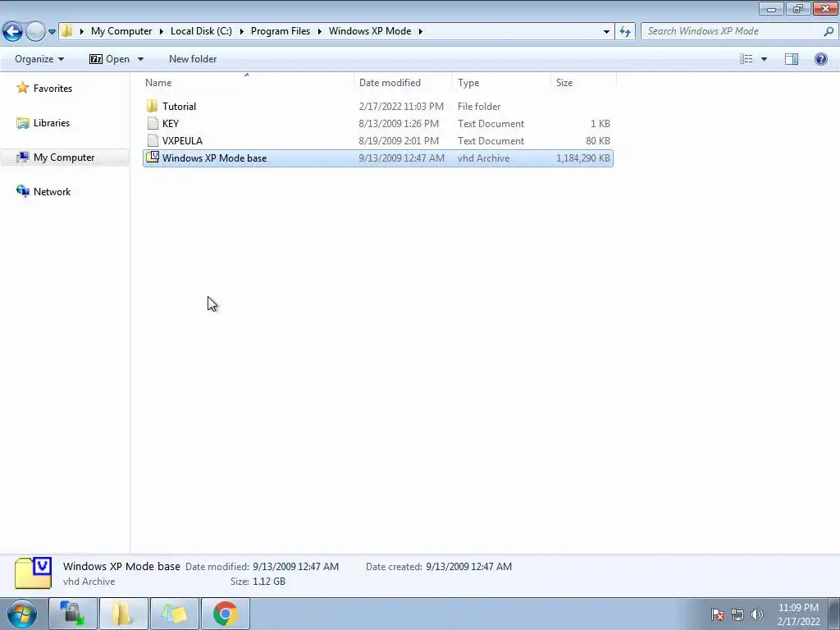Create a New folder

pos(193,59)
